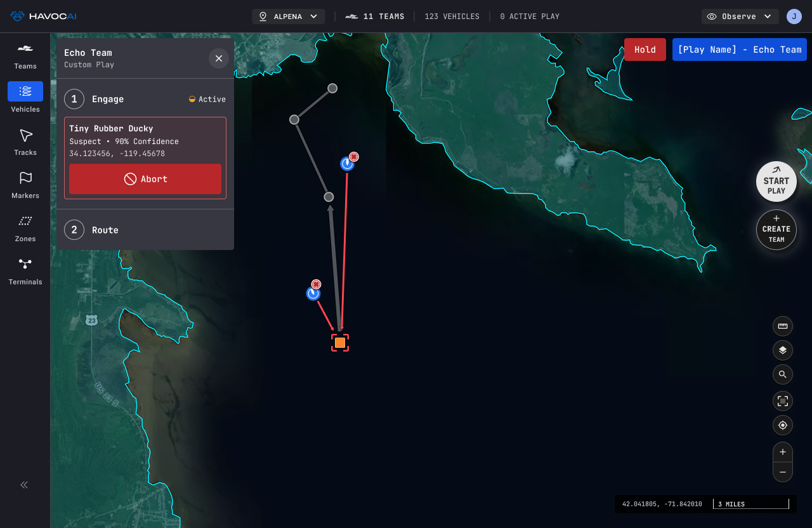The height and width of the screenshot is (528, 812).
Task: Zoom in the map with plus
Action: point(783,452)
